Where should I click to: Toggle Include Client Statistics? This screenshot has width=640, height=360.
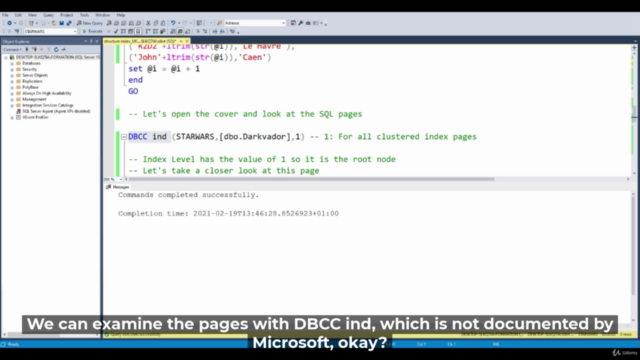pos(163,31)
